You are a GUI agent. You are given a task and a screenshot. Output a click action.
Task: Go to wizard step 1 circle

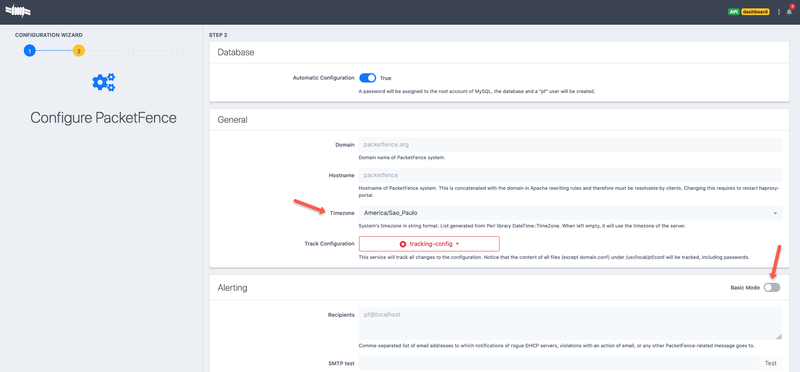tap(30, 51)
